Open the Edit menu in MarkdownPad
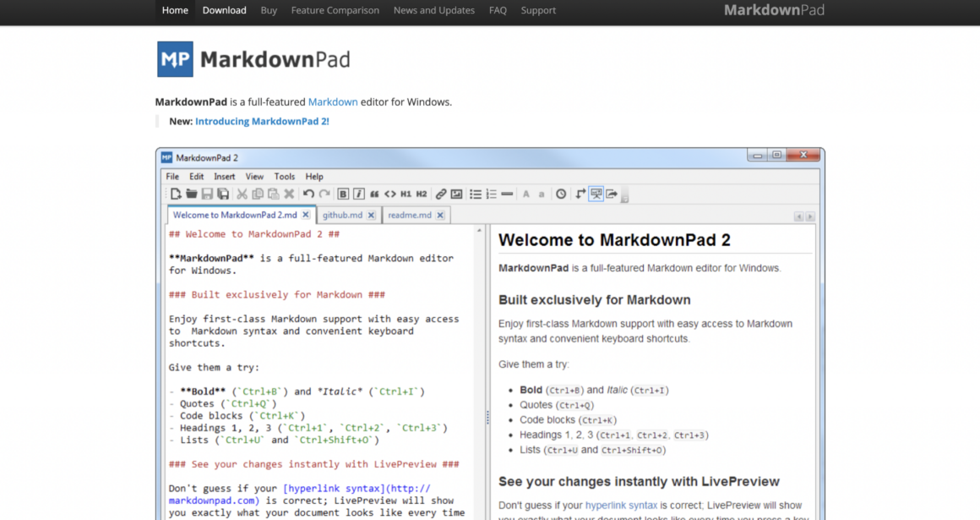Image resolution: width=980 pixels, height=520 pixels. click(196, 177)
